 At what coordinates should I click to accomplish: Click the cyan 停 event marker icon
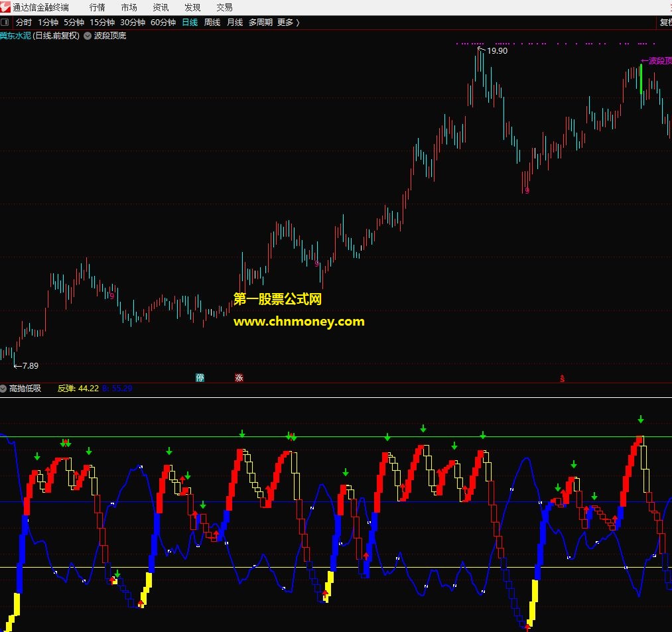[x=200, y=377]
